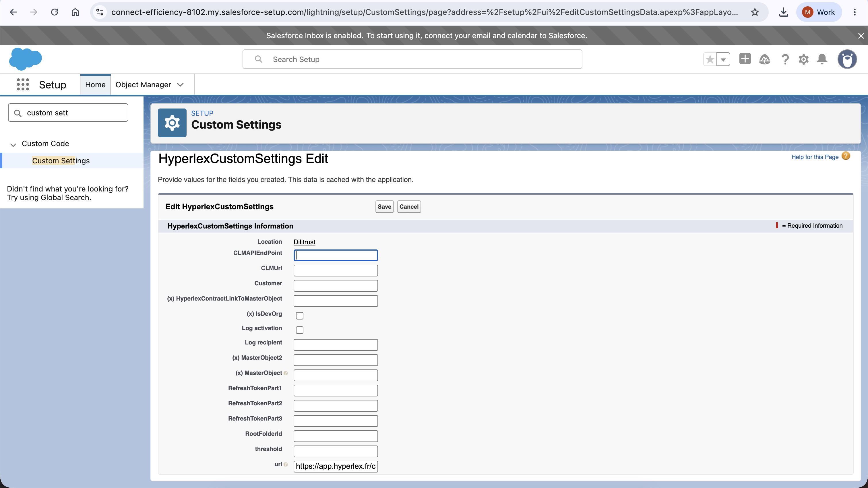868x488 pixels.
Task: Focus the CLMUrl input field
Action: click(336, 270)
